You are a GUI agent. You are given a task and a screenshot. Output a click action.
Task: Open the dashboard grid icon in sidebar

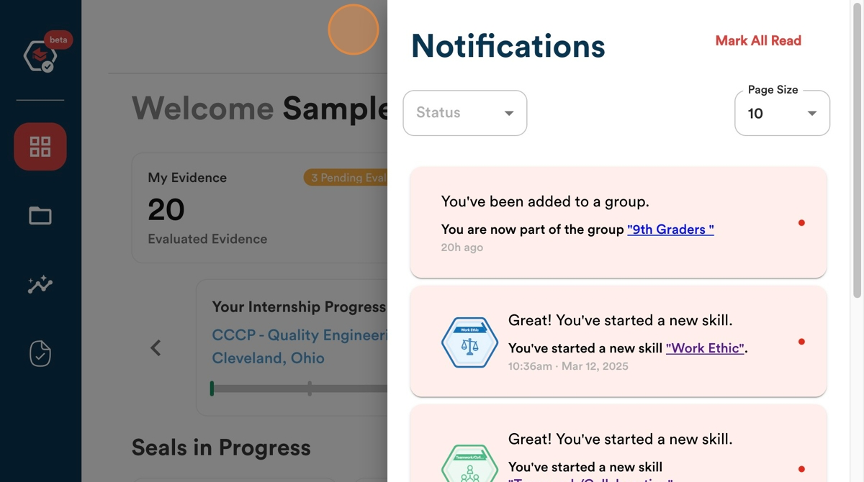tap(40, 147)
